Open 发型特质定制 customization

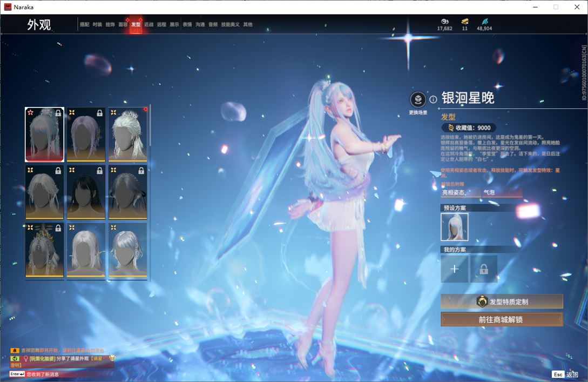pos(502,301)
